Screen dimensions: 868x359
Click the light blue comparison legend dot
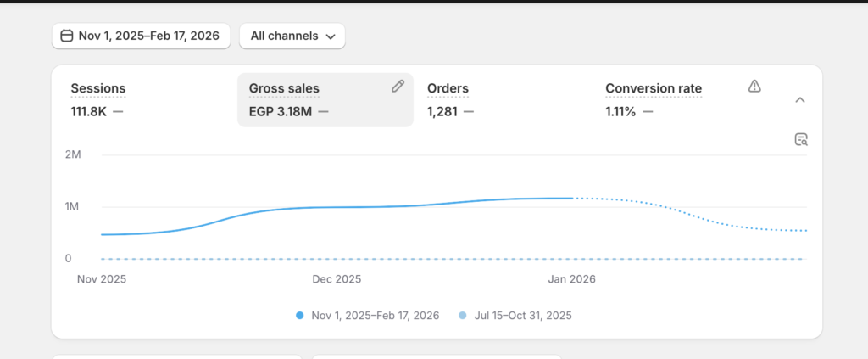pyautogui.click(x=463, y=316)
